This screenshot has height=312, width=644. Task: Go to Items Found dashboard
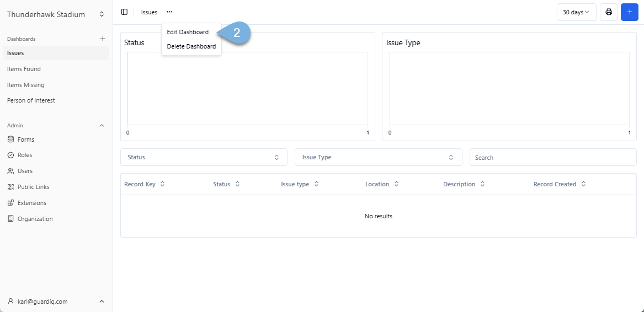point(24,69)
